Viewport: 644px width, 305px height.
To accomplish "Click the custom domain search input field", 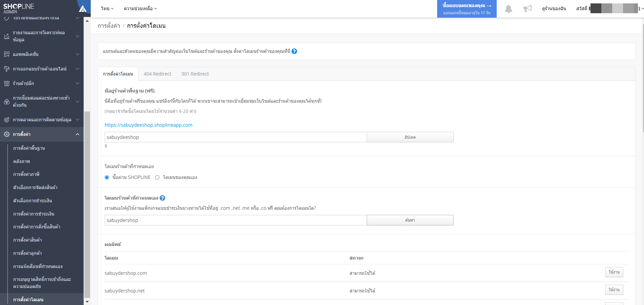I will [x=236, y=220].
